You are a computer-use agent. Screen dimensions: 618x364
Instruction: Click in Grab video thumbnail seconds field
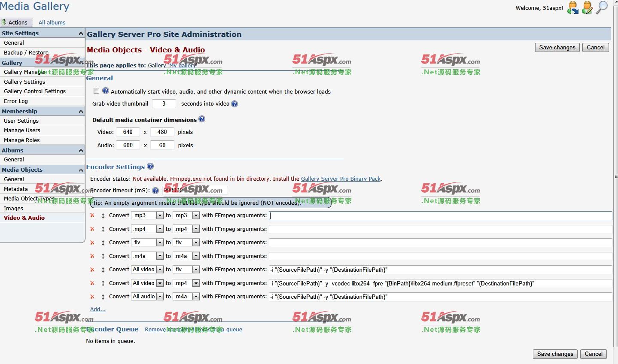coord(164,103)
